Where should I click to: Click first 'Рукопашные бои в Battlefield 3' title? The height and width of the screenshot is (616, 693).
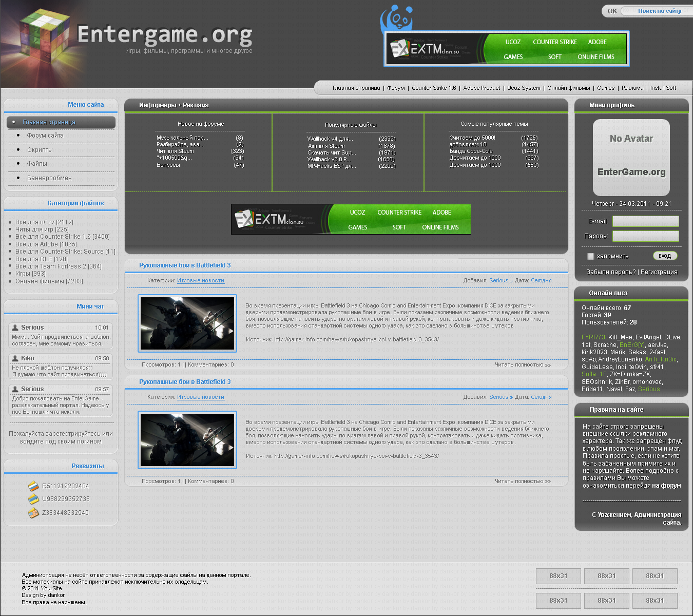click(185, 265)
